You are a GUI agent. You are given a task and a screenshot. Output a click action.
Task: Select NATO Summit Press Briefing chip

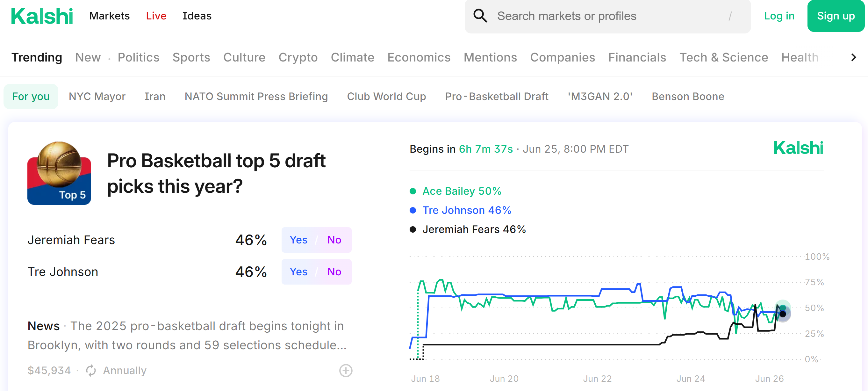[256, 97]
